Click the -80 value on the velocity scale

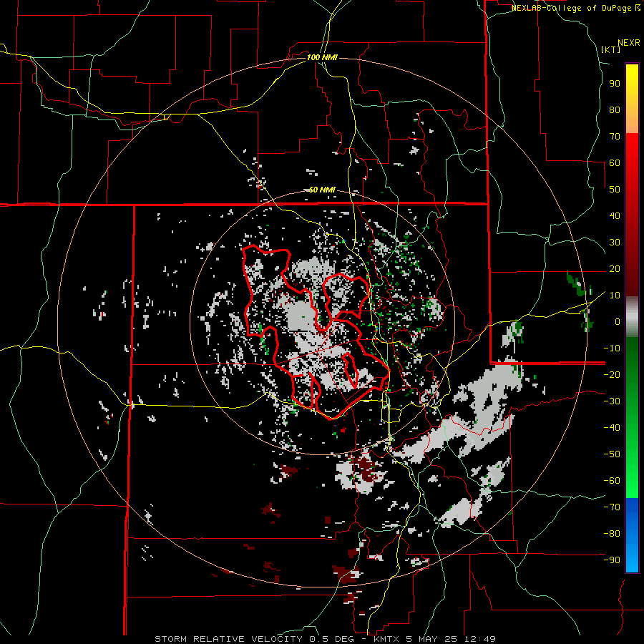(x=612, y=534)
